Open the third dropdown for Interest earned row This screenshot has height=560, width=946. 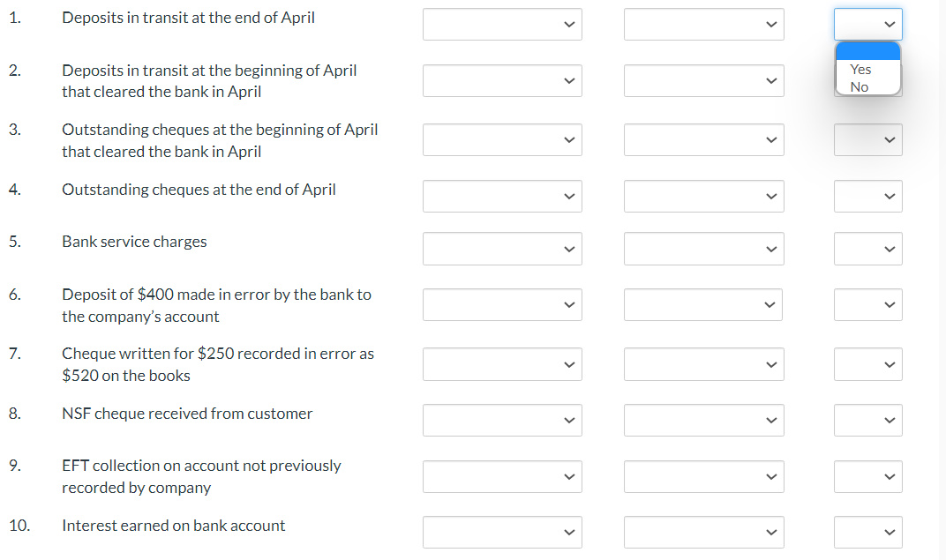tap(867, 532)
